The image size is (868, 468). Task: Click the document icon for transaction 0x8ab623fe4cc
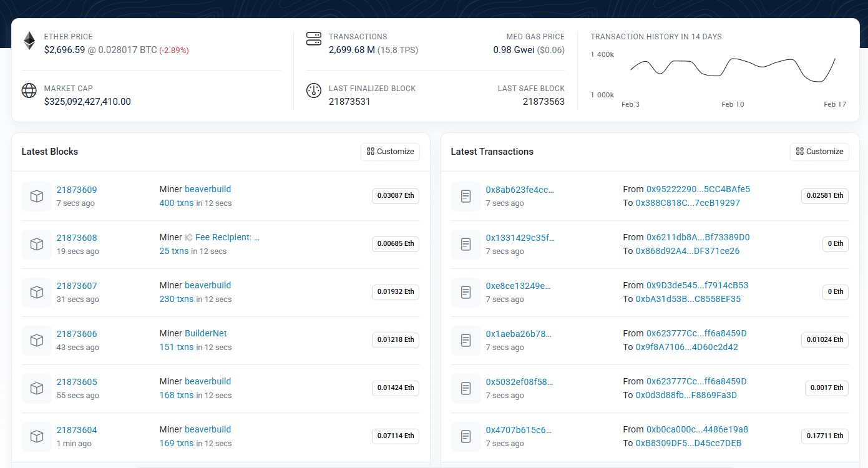tap(466, 197)
